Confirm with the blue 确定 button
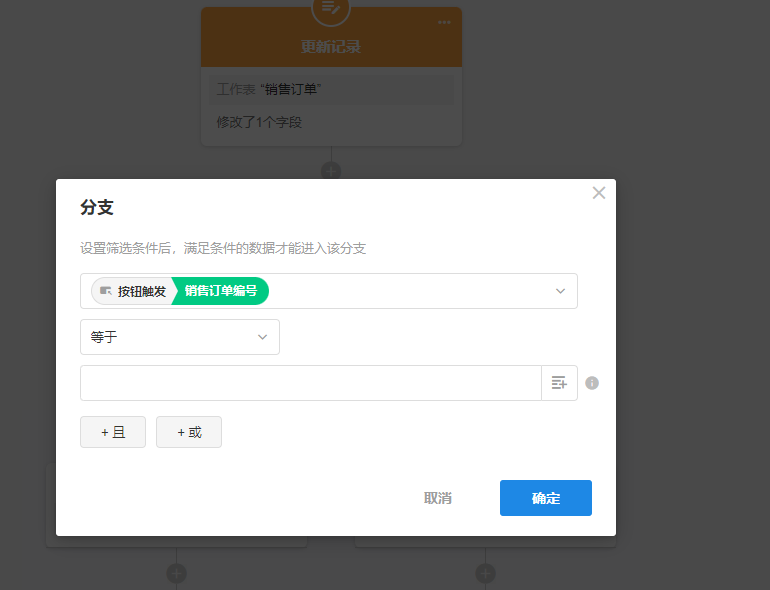 tap(546, 498)
